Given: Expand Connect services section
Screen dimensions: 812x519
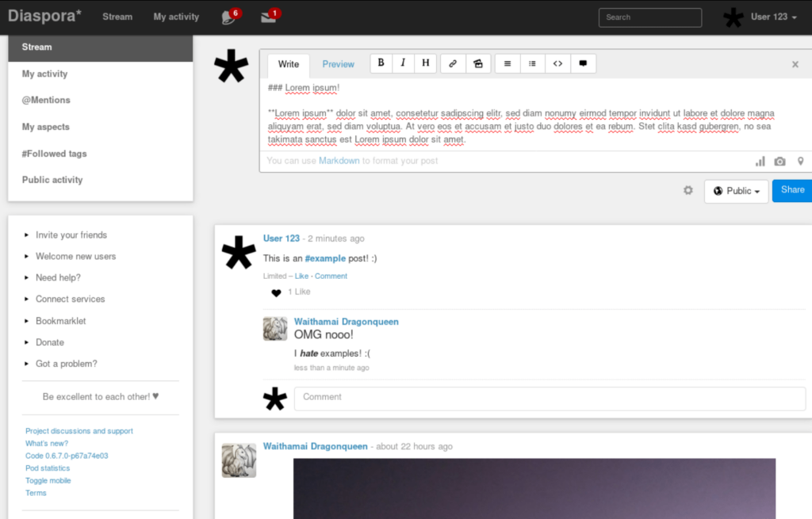Looking at the screenshot, I should (x=70, y=299).
